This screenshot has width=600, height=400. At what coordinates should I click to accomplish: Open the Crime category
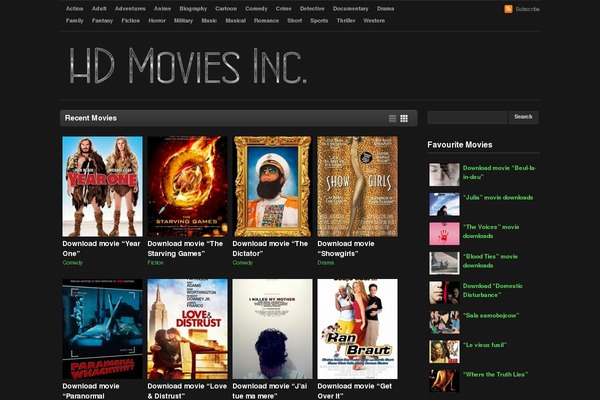pos(284,8)
